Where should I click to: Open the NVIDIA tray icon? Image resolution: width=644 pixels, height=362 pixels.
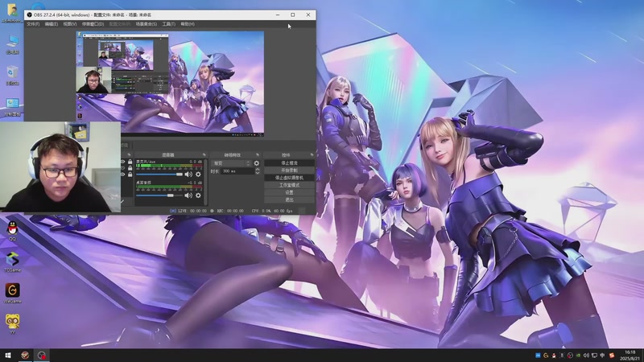click(578, 356)
